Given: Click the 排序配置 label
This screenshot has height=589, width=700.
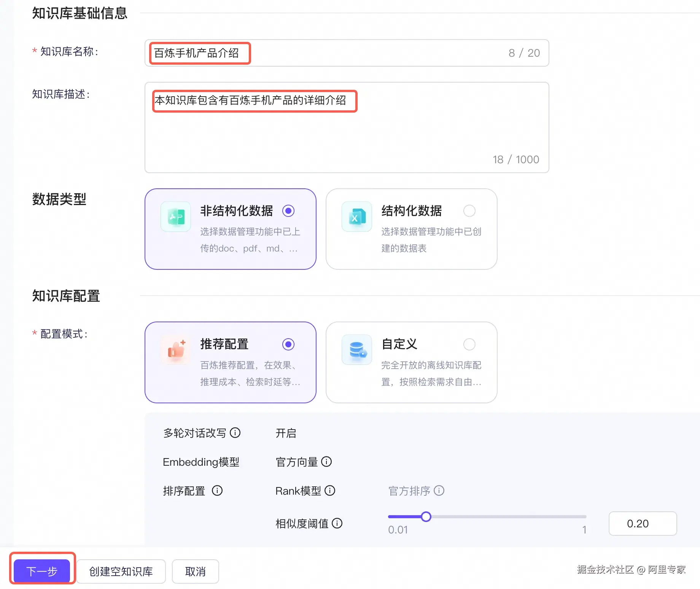Looking at the screenshot, I should point(184,491).
